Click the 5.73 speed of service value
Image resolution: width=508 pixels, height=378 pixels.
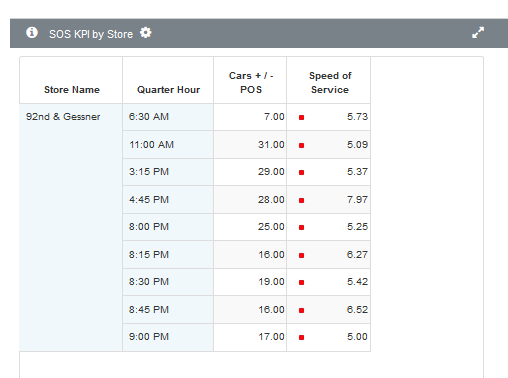(357, 117)
